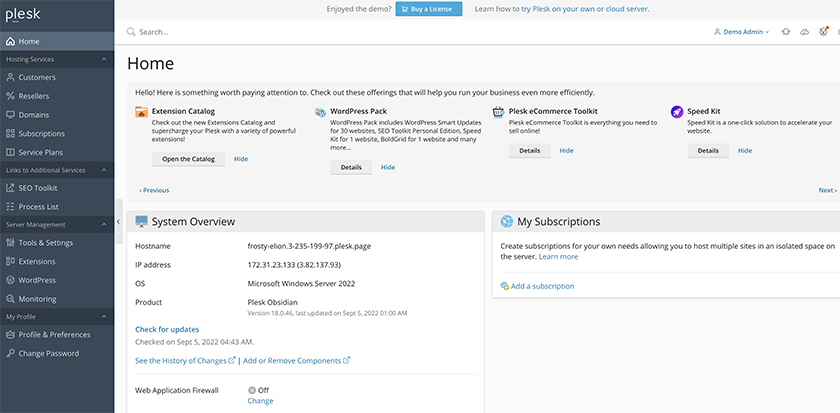Click the Profile & Preferences icon
Screen dimensions: 840x413
coord(10,335)
